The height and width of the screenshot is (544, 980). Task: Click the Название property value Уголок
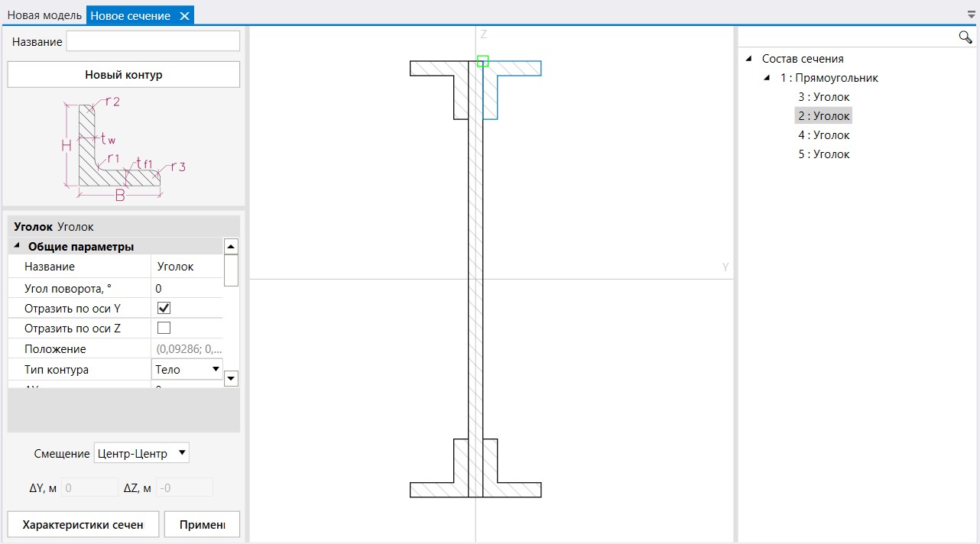pyautogui.click(x=187, y=267)
